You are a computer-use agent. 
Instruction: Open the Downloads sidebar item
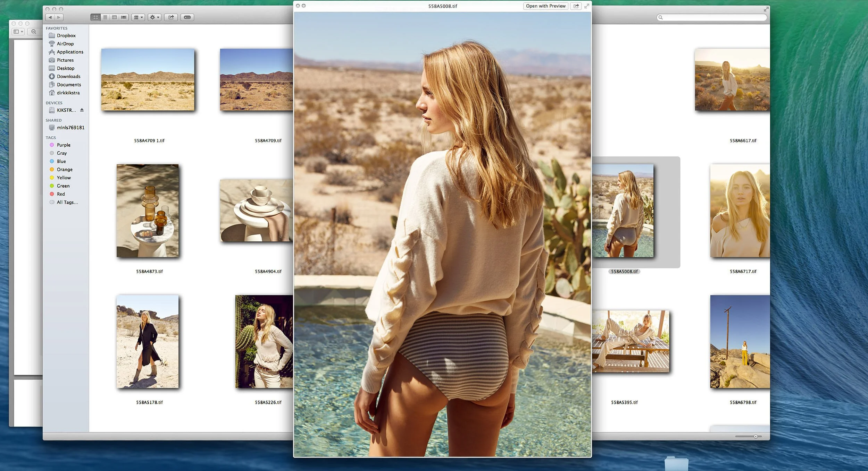(68, 76)
